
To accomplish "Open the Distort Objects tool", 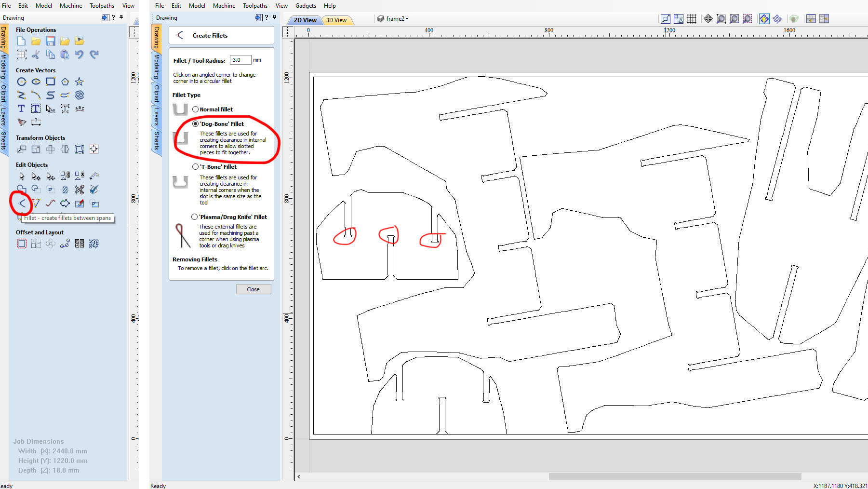I will click(x=79, y=149).
